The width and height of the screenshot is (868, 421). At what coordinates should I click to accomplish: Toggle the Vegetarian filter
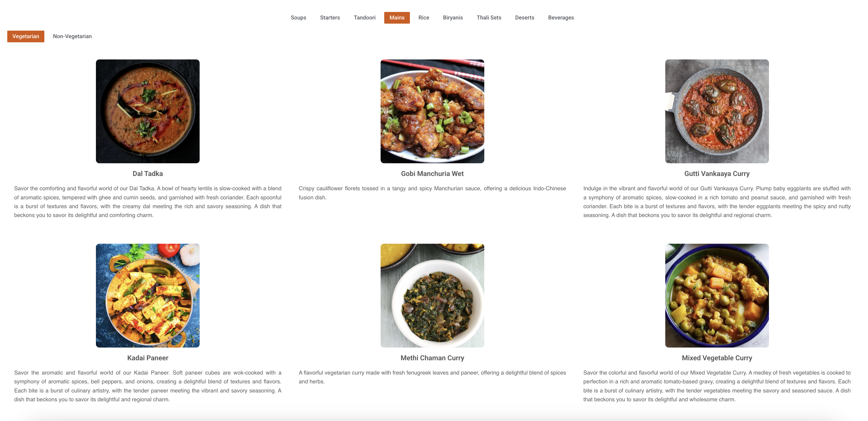26,36
